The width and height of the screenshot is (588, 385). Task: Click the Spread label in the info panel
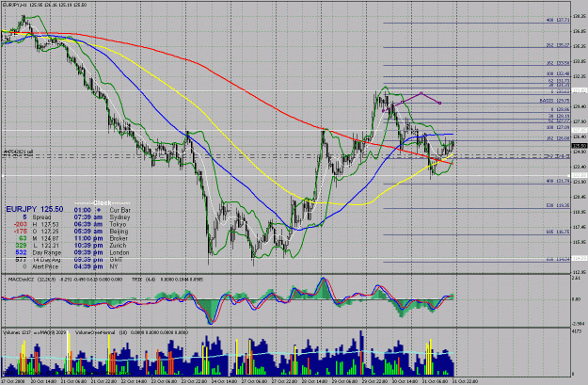click(41, 217)
